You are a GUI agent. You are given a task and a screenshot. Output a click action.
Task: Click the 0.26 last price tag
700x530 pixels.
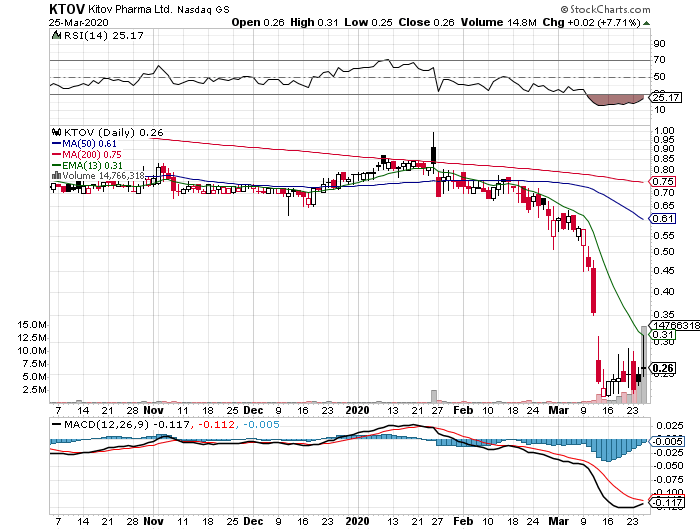pos(662,368)
